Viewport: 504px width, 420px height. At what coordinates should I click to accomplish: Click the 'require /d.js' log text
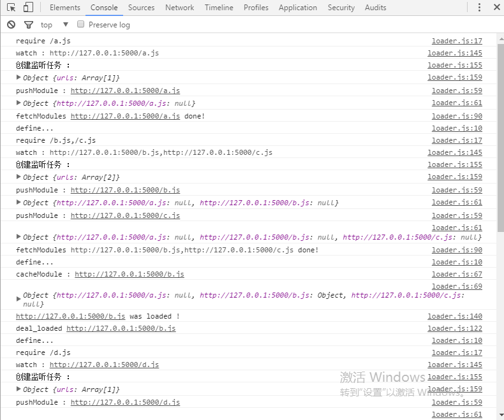[43, 352]
